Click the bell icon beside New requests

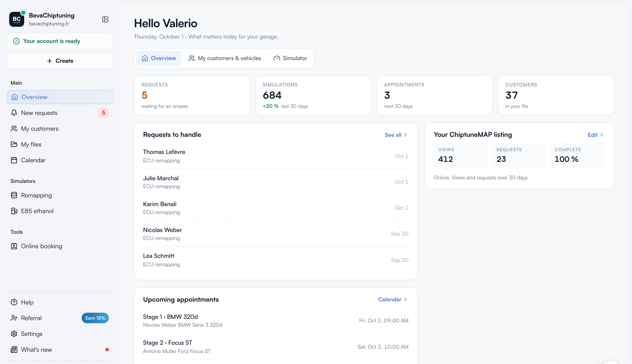(14, 113)
